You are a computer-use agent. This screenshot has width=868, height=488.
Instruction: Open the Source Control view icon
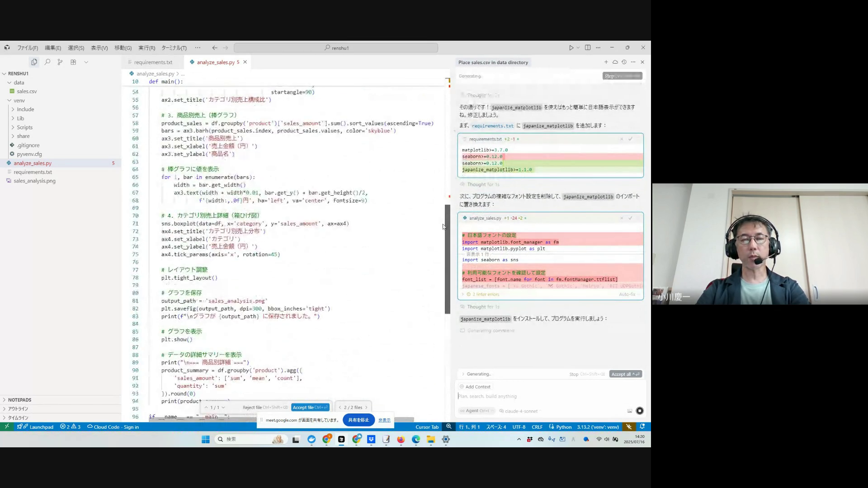click(x=60, y=62)
